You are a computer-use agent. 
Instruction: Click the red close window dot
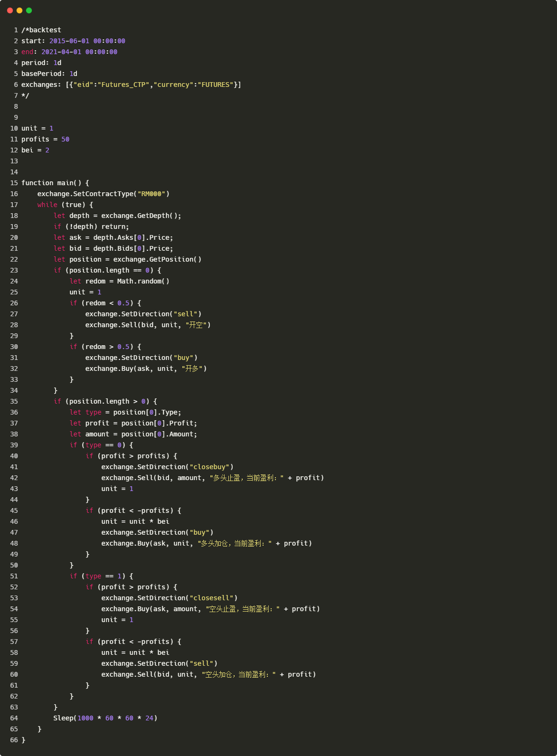(10, 10)
